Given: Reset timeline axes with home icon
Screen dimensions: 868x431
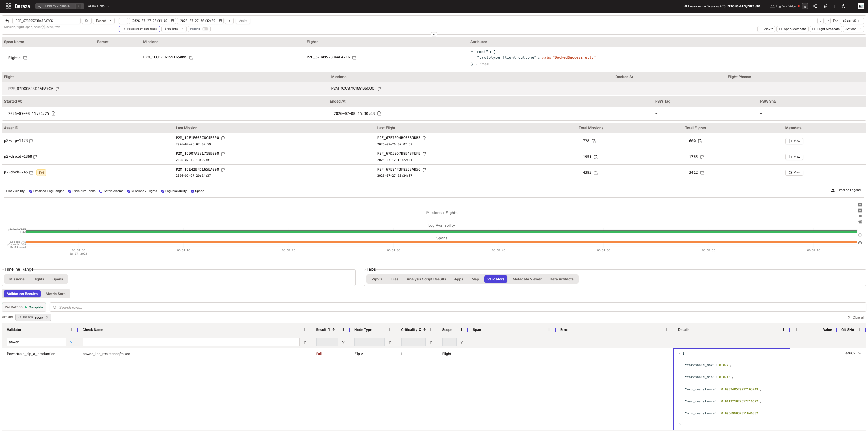Looking at the screenshot, I should pyautogui.click(x=860, y=222).
